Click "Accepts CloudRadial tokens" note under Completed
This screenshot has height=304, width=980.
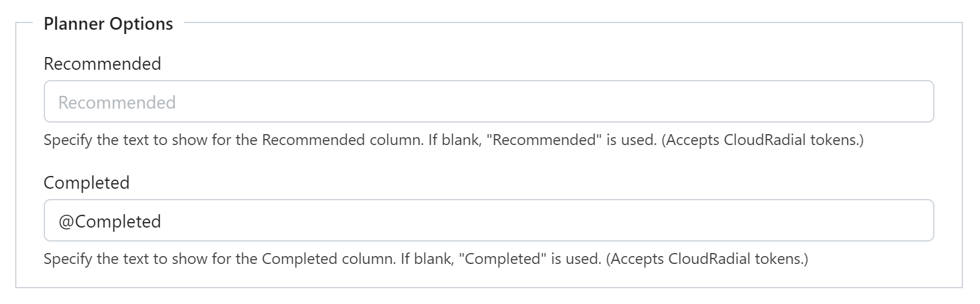tap(707, 259)
